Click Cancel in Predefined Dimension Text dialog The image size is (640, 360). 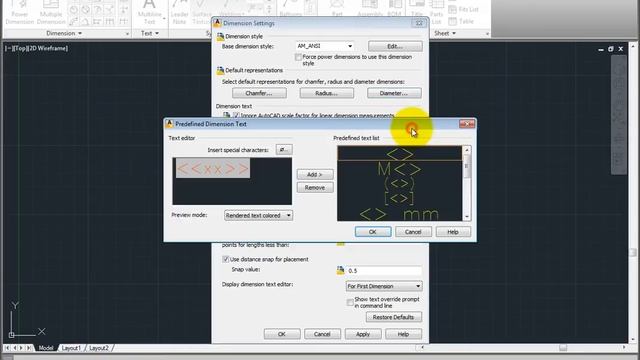tap(413, 232)
